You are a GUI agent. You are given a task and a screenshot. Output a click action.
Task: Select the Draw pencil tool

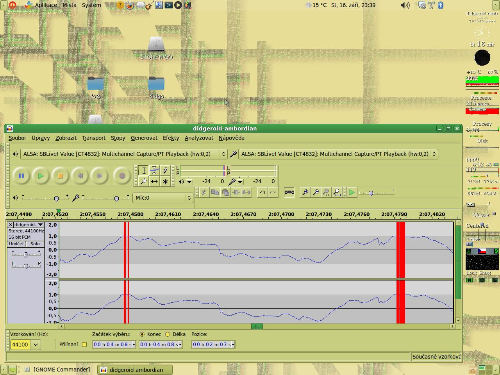click(165, 171)
